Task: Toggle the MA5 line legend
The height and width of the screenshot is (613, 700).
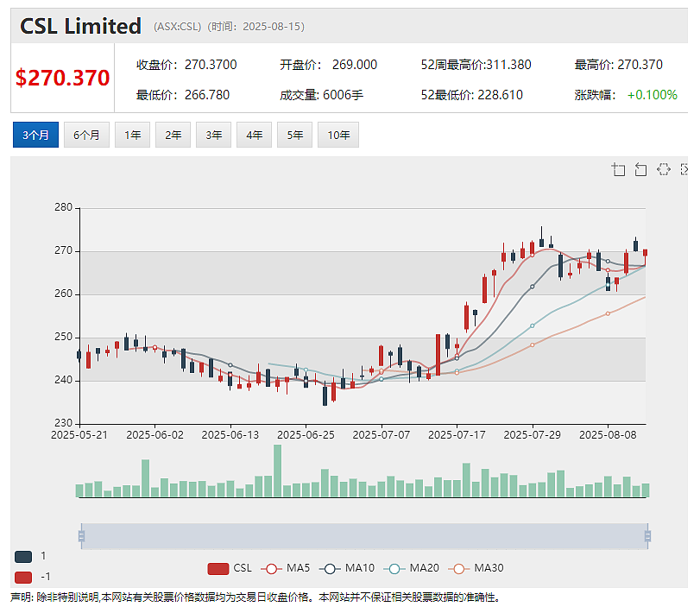Action: point(286,568)
